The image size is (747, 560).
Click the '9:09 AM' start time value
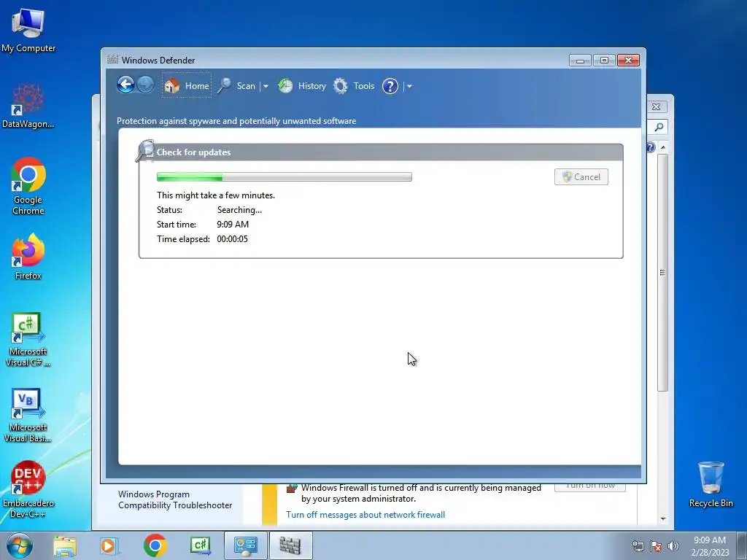233,225
